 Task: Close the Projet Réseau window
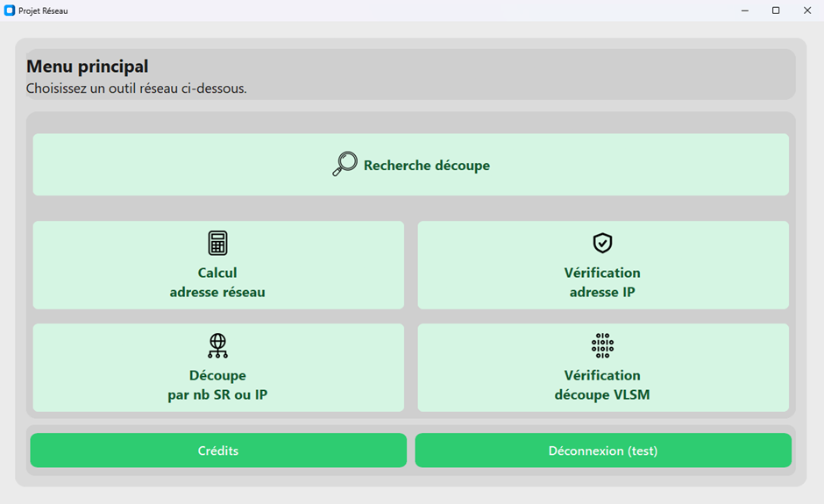pyautogui.click(x=807, y=11)
